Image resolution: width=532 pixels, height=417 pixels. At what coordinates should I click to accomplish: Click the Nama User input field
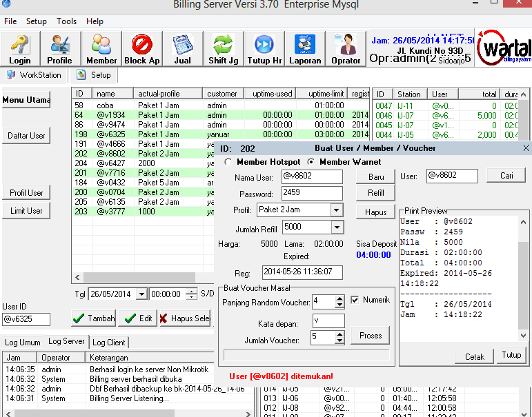pos(312,176)
